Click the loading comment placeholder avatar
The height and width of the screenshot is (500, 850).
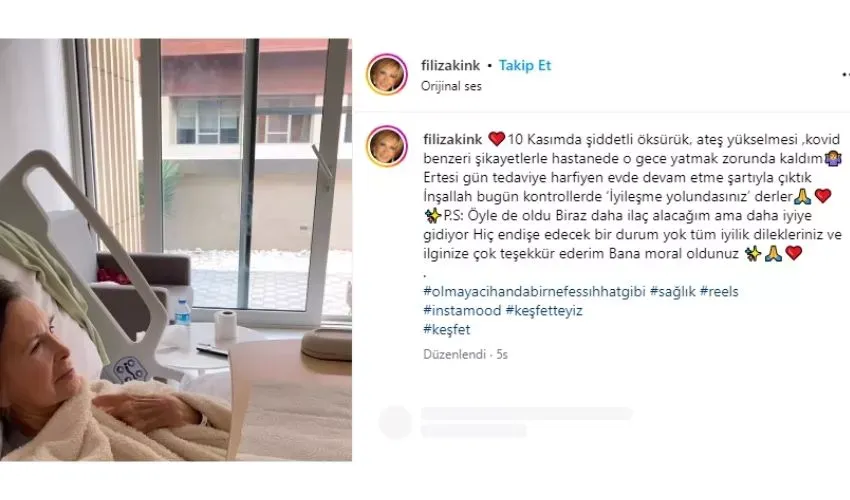click(395, 422)
